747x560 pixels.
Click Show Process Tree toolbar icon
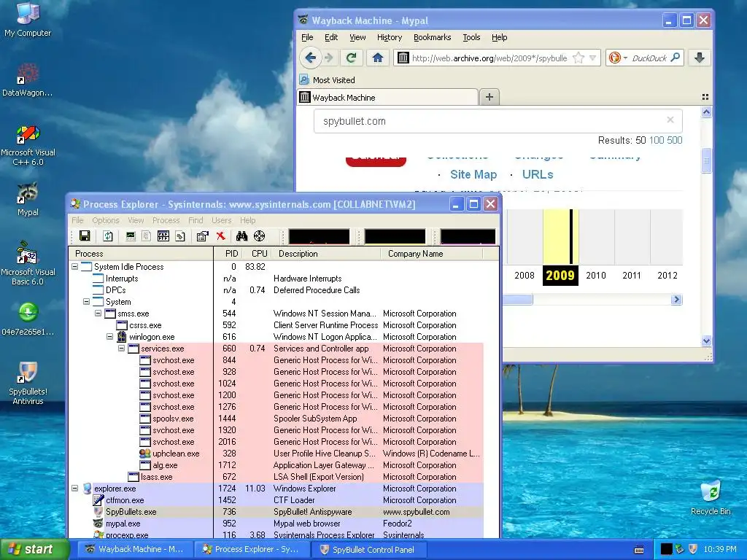146,236
